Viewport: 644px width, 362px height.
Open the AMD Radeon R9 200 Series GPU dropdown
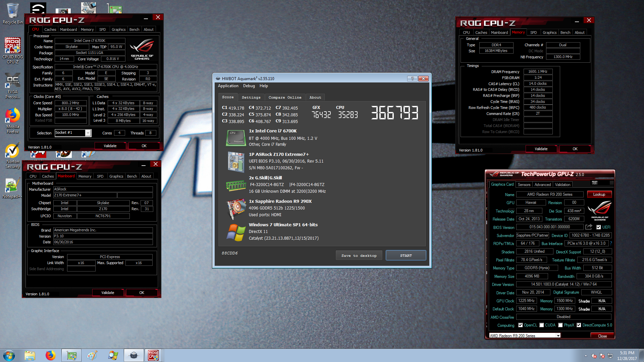pos(558,336)
